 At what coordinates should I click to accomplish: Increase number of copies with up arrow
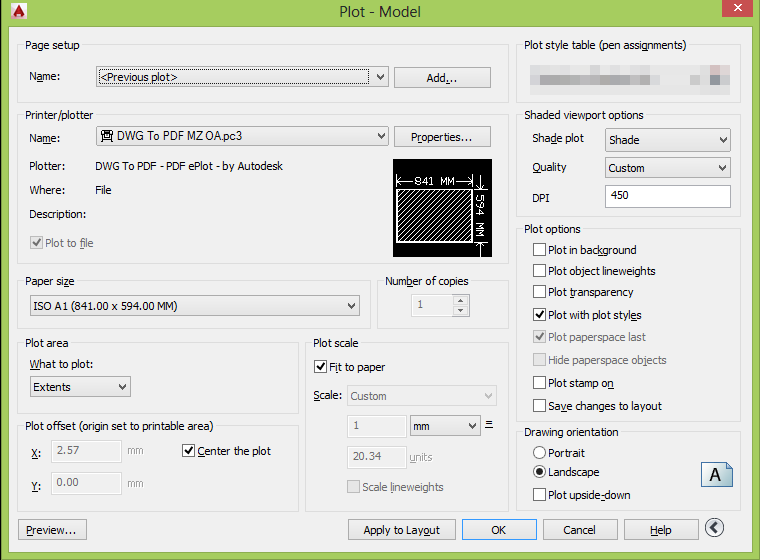point(460,301)
